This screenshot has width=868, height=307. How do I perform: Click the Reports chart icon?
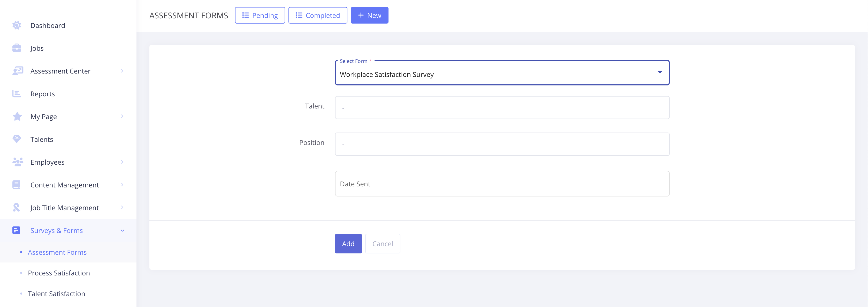click(x=17, y=94)
